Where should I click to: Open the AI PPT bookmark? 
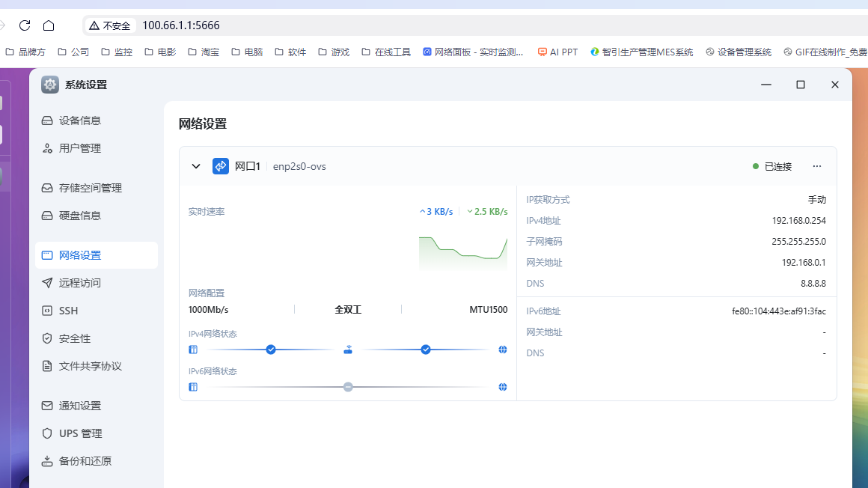pos(557,52)
